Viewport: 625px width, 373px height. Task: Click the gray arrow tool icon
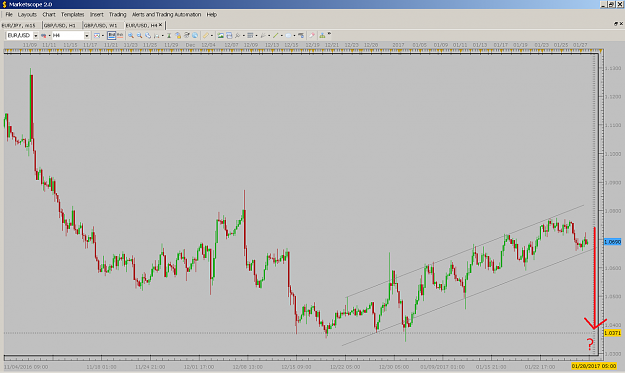tap(263, 35)
